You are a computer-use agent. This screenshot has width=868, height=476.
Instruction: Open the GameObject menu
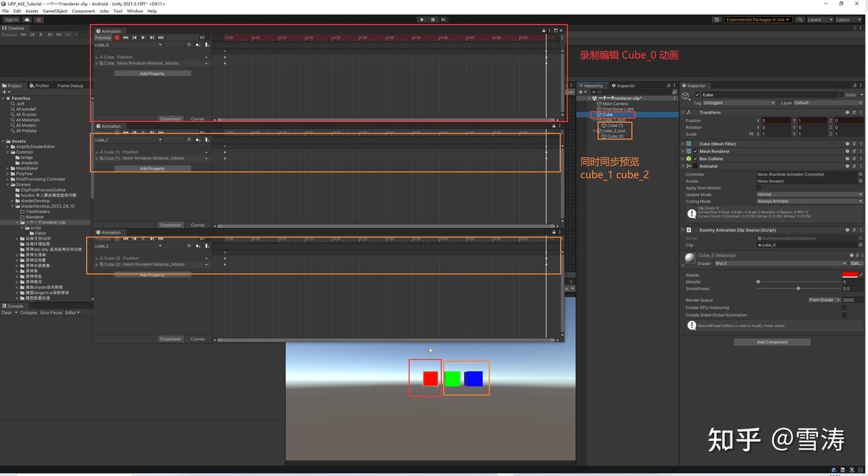[55, 11]
